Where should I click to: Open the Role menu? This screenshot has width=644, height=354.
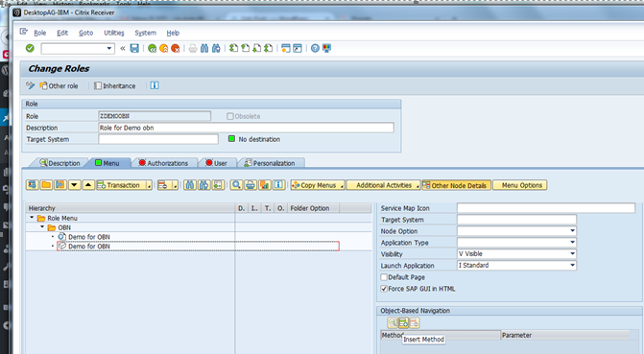click(x=39, y=33)
